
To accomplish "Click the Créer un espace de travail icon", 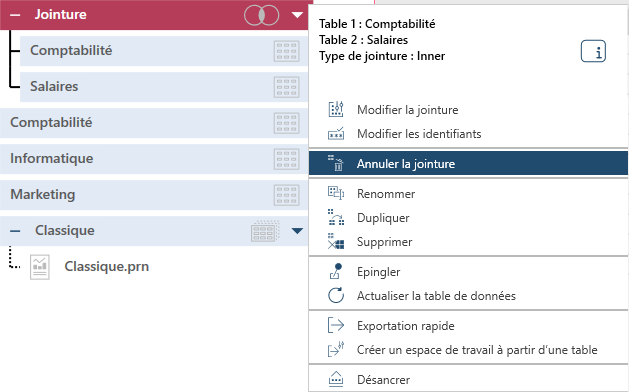I will point(336,349).
